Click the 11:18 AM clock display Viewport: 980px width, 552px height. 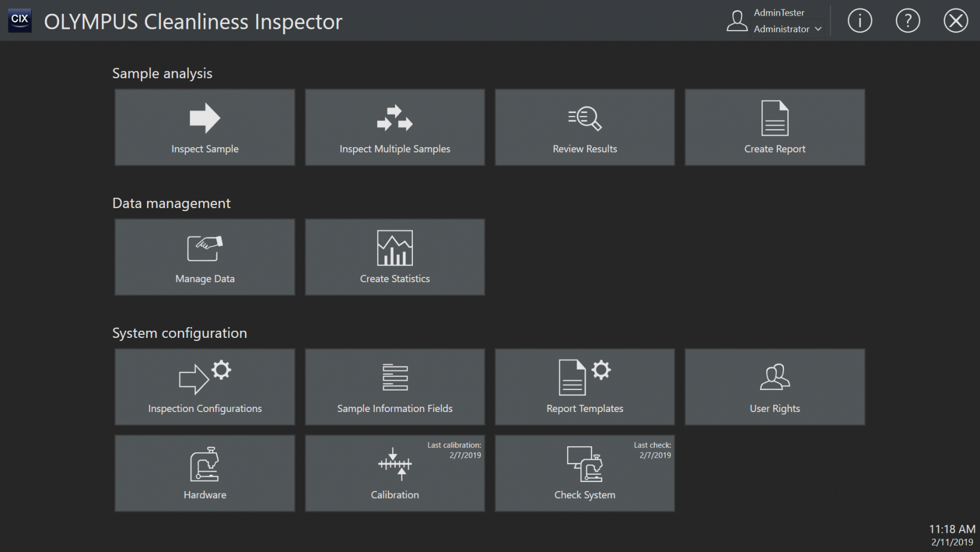click(x=951, y=529)
